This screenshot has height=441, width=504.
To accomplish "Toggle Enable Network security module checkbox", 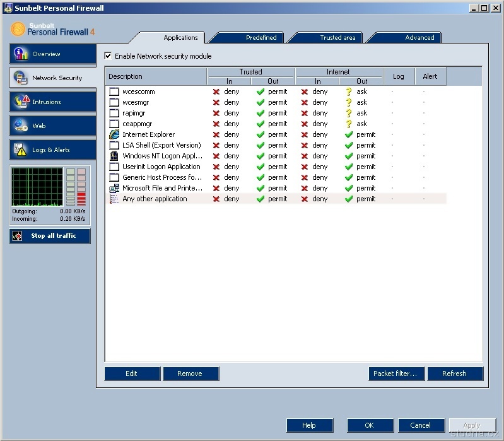I will 108,56.
